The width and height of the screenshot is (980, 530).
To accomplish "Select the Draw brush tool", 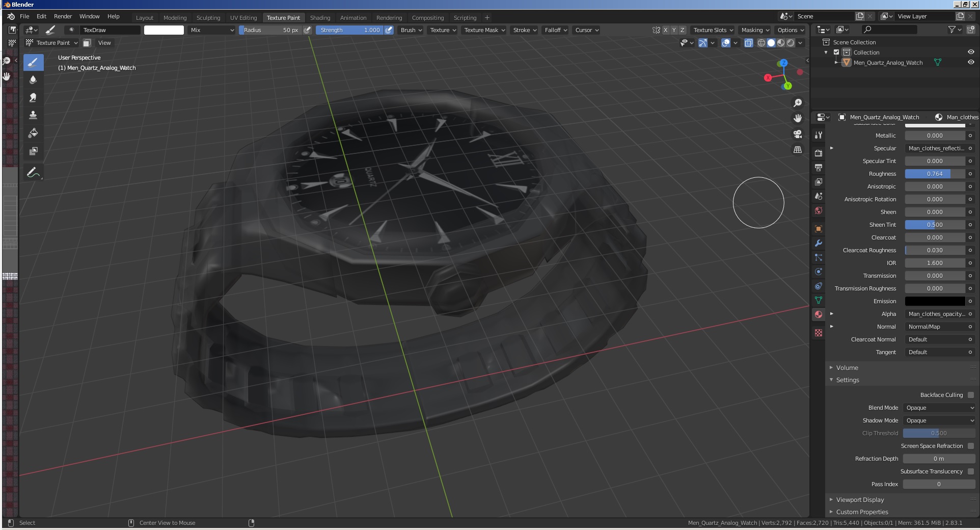I will click(33, 63).
